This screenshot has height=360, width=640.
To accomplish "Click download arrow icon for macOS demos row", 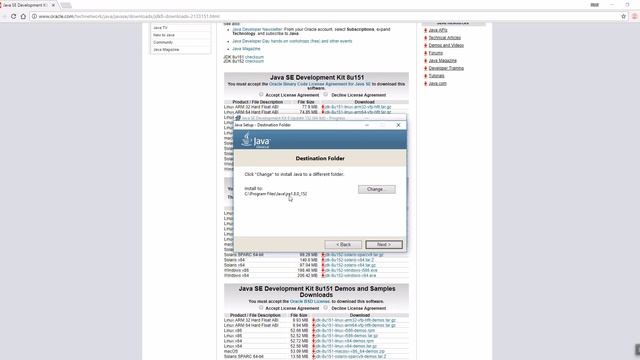I will [x=313, y=351].
